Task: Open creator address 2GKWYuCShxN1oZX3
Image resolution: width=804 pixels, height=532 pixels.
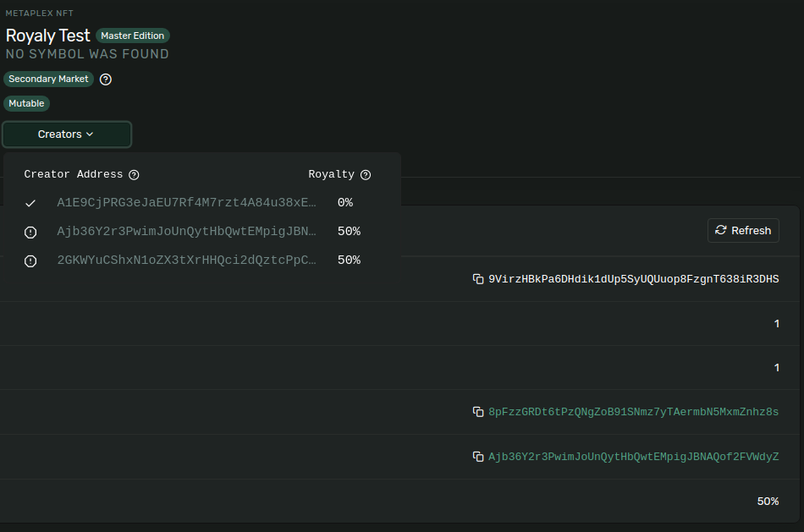Action: pos(186,261)
